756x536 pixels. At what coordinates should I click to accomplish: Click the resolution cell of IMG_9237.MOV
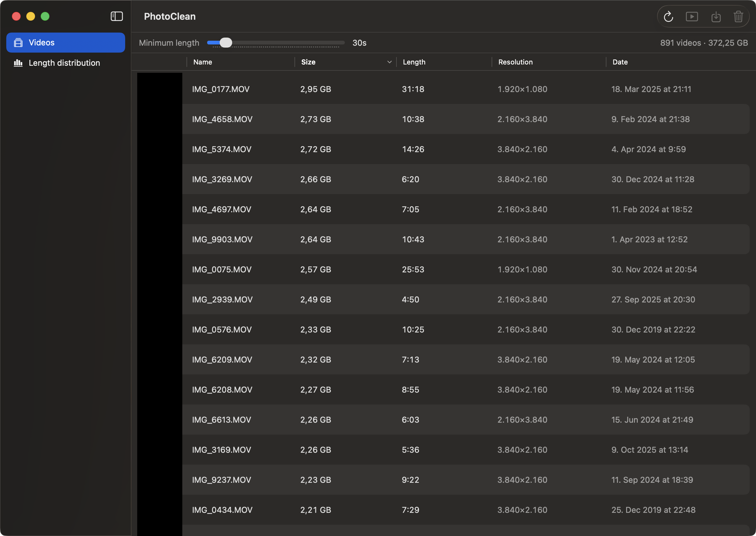point(522,480)
